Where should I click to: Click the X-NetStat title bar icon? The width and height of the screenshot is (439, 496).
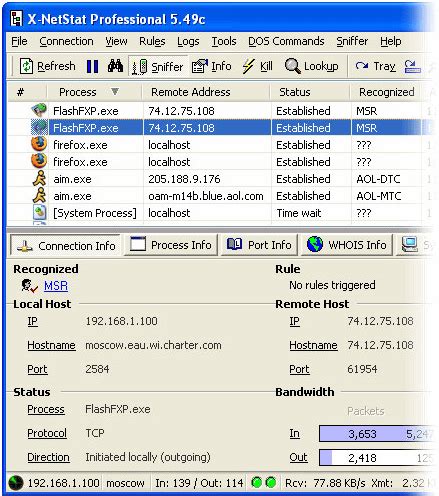point(16,19)
